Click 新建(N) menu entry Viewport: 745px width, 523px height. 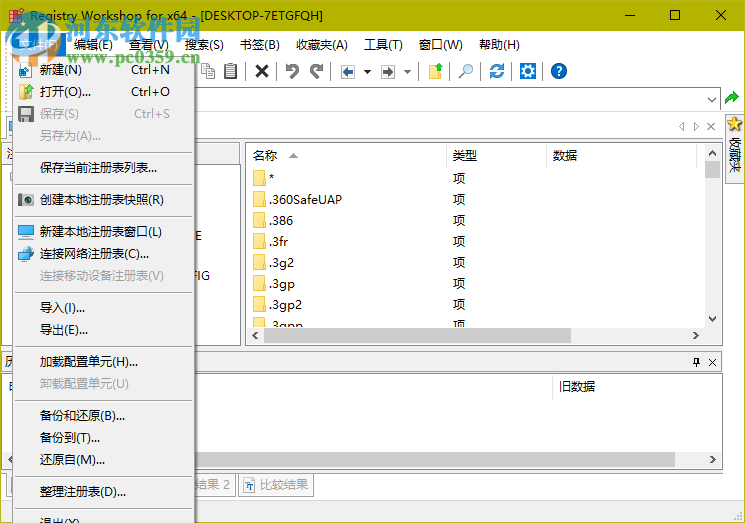click(104, 70)
